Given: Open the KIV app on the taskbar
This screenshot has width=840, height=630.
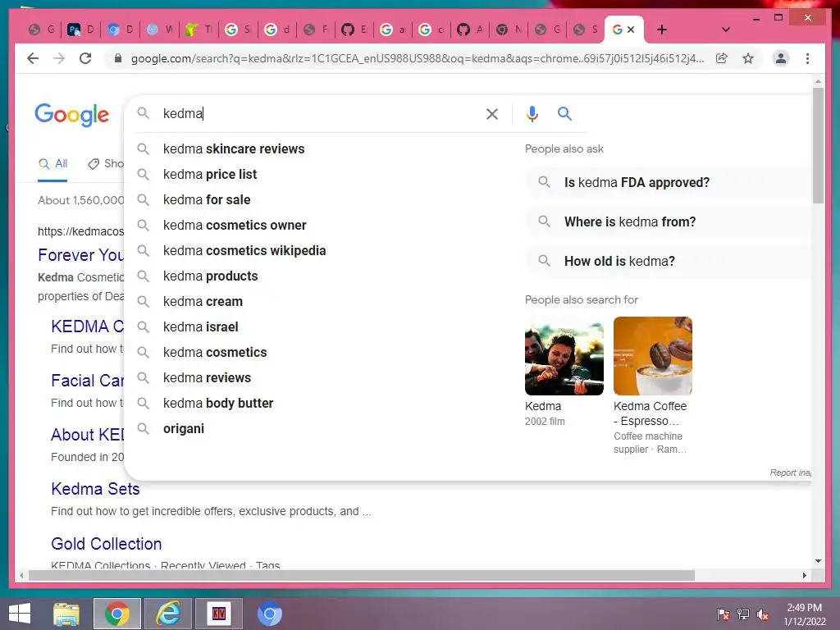Looking at the screenshot, I should (218, 614).
